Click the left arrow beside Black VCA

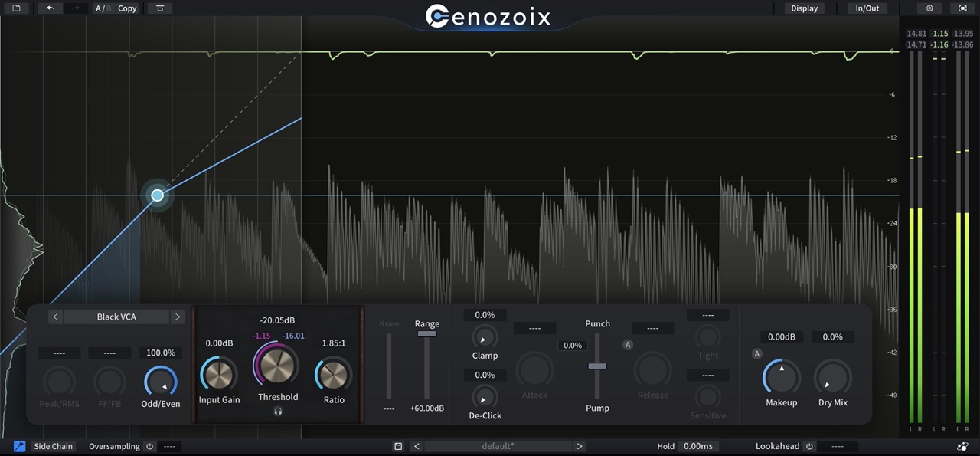55,316
